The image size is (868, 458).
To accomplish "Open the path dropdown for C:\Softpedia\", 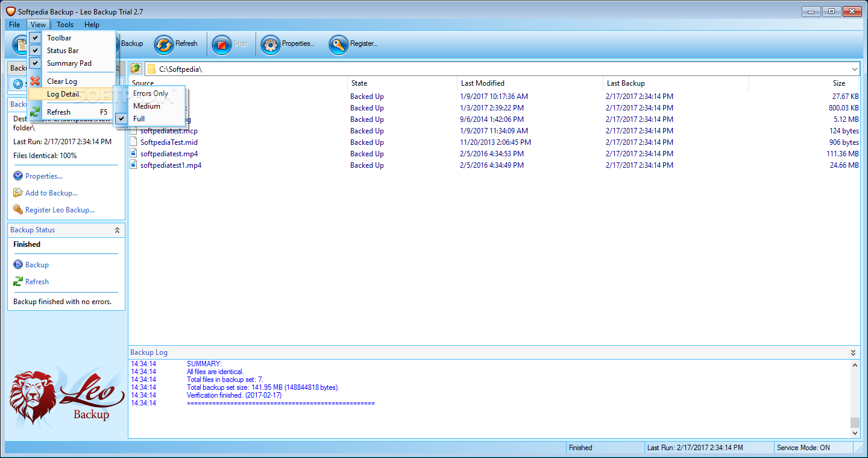I will pyautogui.click(x=855, y=69).
